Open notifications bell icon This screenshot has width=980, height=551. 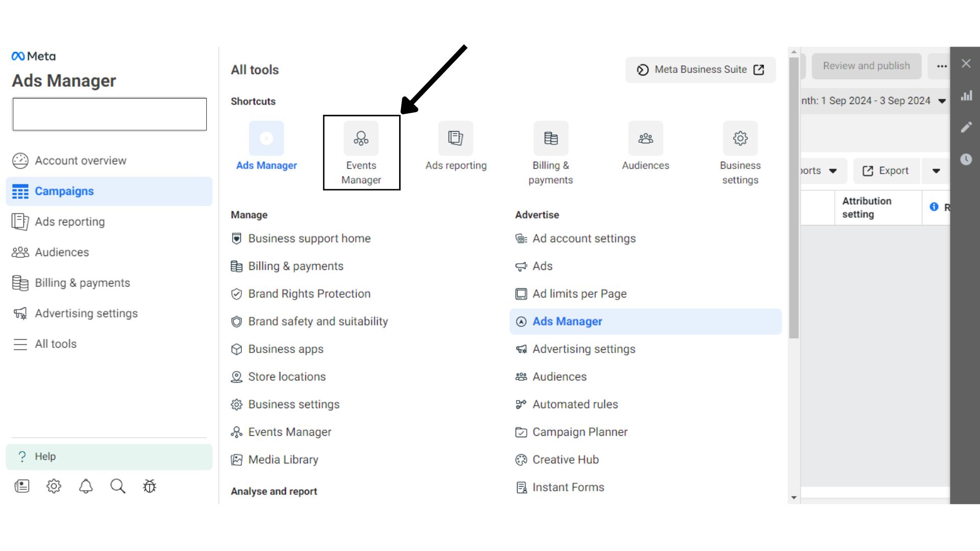[85, 486]
